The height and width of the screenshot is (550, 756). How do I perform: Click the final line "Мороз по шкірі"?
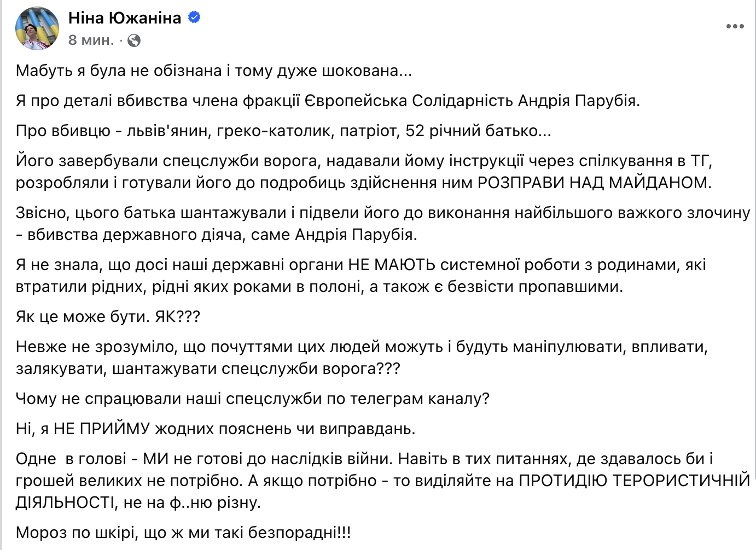tap(183, 533)
